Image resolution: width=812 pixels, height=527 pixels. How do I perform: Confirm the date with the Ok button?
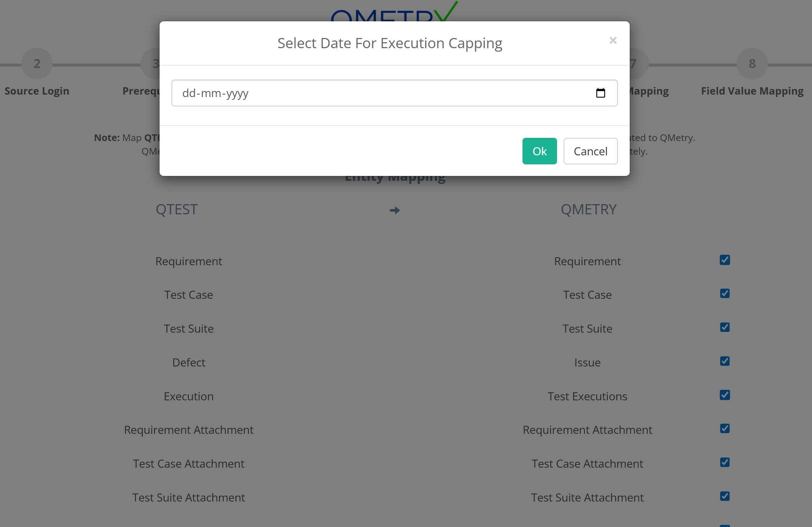540,151
